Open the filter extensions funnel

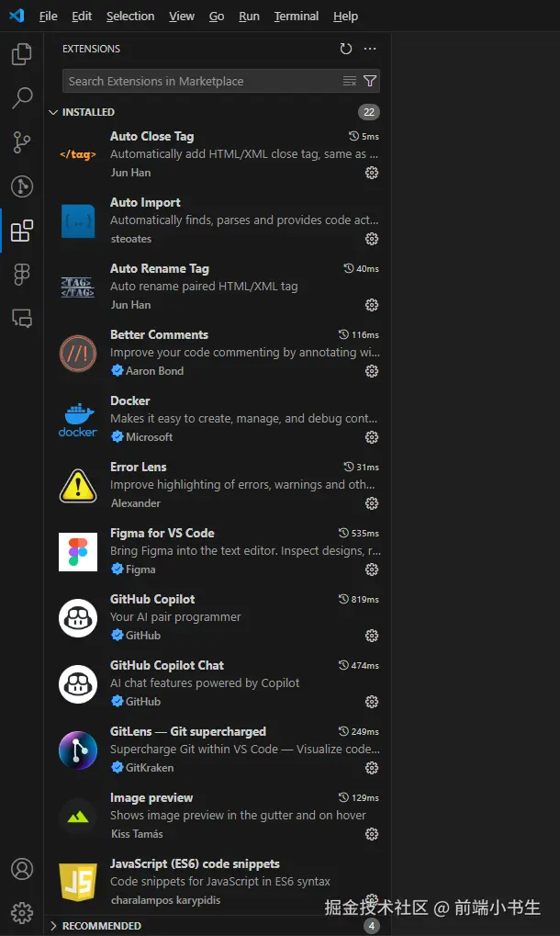370,81
